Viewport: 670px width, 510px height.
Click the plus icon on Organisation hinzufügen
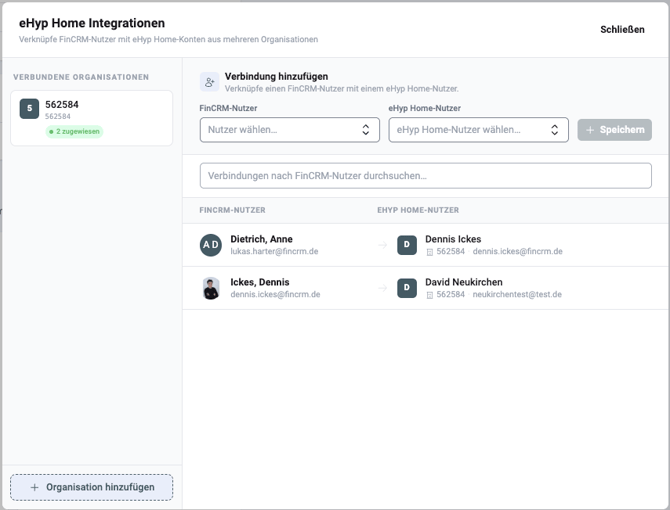pyautogui.click(x=35, y=487)
